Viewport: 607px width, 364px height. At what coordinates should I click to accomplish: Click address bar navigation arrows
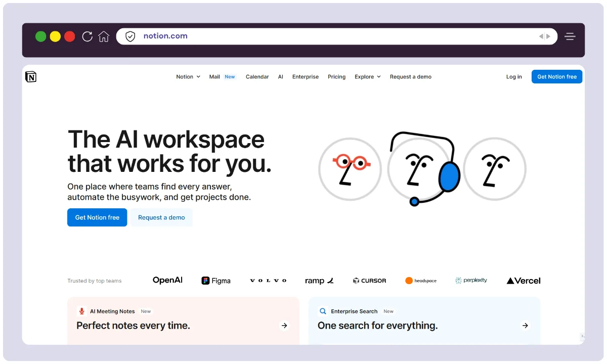pos(544,36)
